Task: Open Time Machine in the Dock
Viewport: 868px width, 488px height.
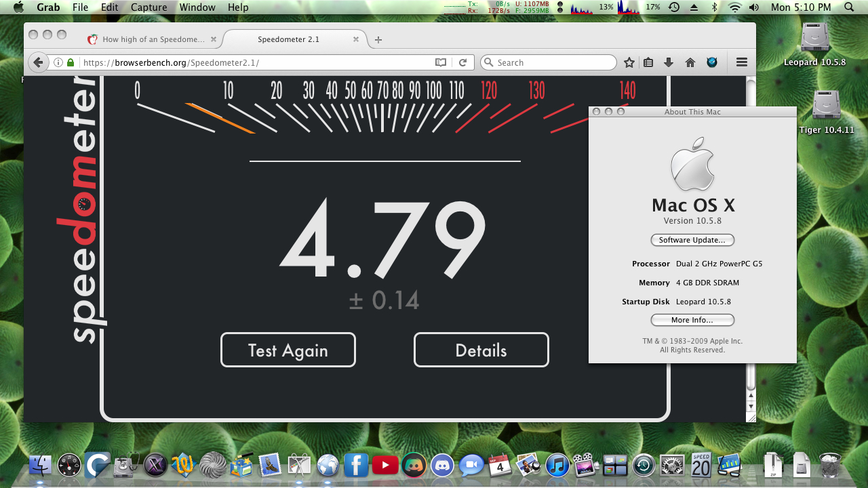Action: coord(643,465)
